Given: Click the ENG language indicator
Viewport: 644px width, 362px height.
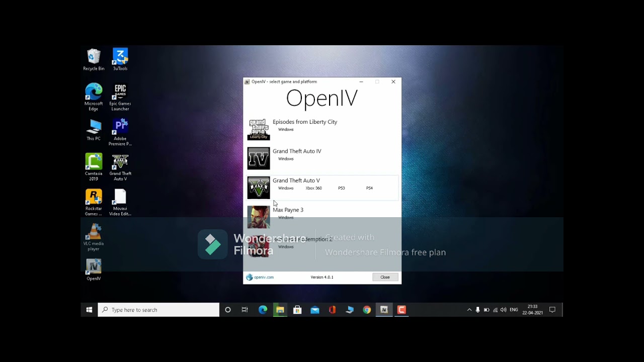Looking at the screenshot, I should (x=514, y=310).
